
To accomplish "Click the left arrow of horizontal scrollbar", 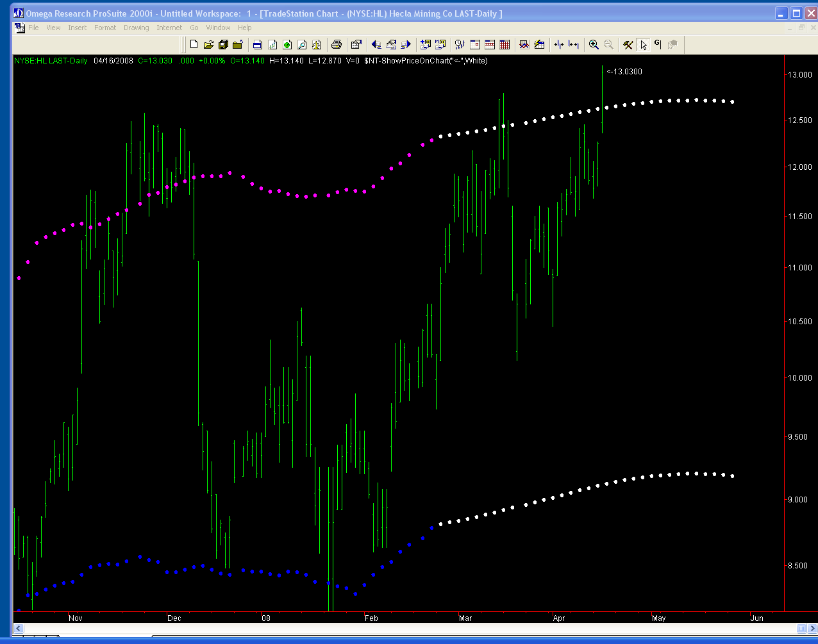I will pyautogui.click(x=19, y=629).
